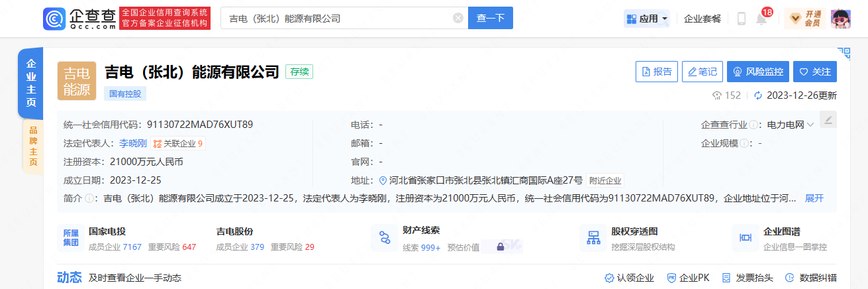
Task: Open 企业图谱 title link
Action: 782,231
